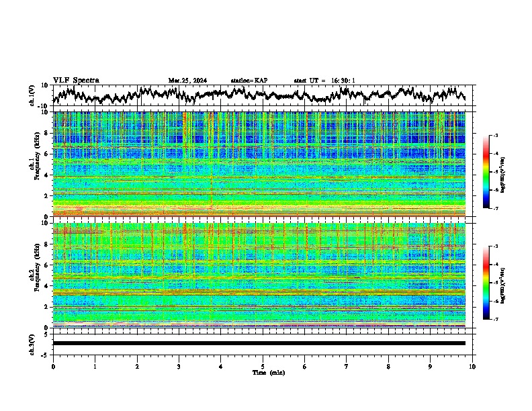Click the "ch.1(V)" waveform axis label
532x411 pixels.
pos(32,95)
